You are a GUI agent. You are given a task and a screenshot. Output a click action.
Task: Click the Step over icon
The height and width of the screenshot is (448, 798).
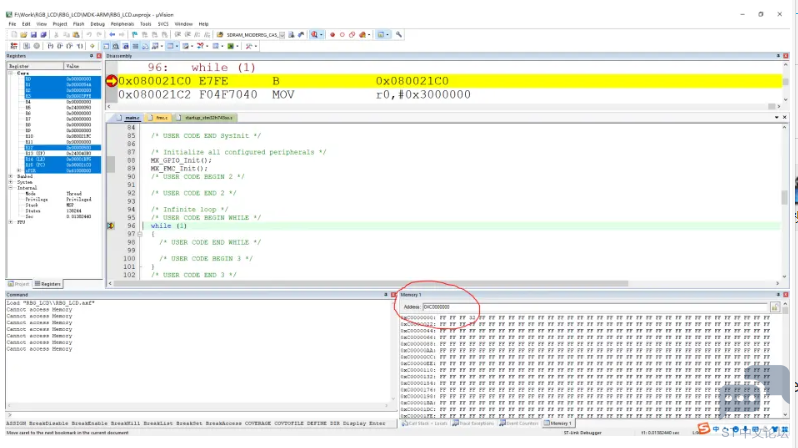[x=60, y=46]
